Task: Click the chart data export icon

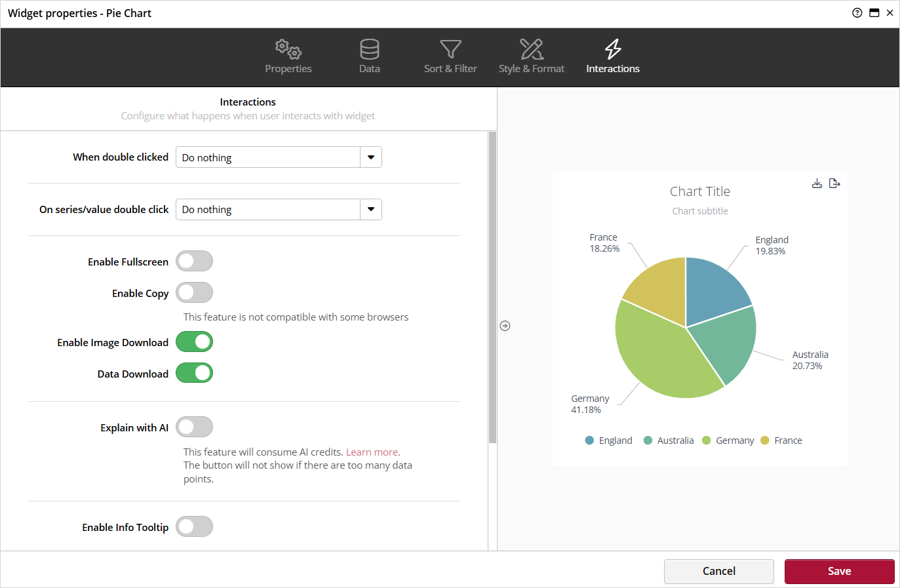Action: (x=834, y=184)
